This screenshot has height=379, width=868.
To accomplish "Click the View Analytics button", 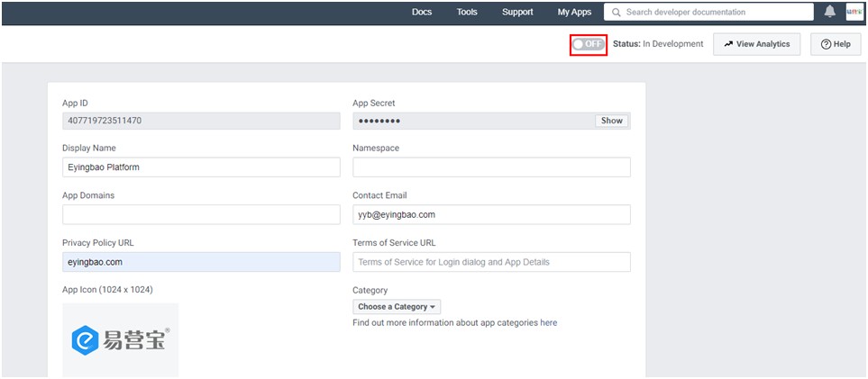I will [757, 44].
